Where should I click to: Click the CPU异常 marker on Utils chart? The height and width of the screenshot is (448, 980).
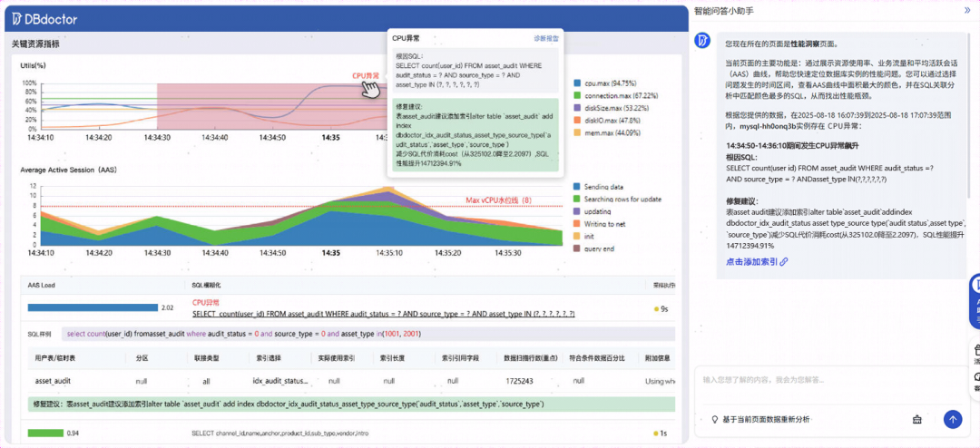pyautogui.click(x=366, y=75)
